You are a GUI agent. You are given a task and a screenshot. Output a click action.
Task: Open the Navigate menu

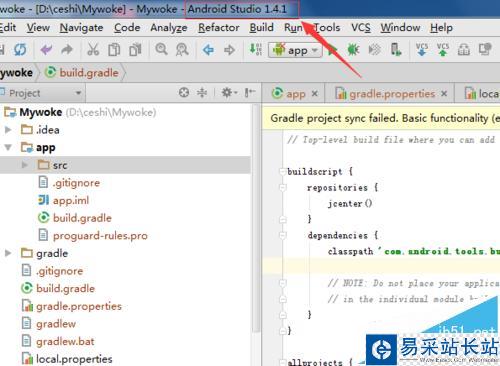[81, 28]
